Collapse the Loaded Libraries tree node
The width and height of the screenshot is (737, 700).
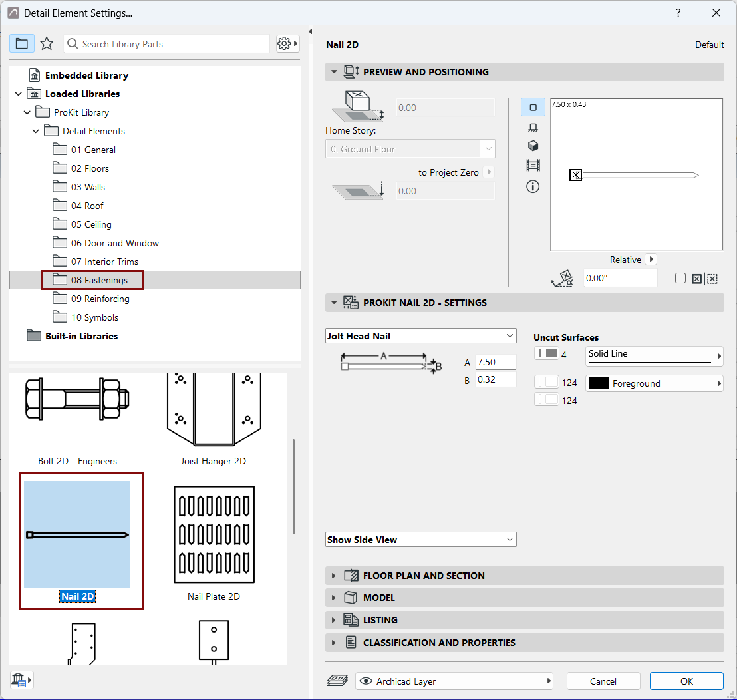(x=19, y=94)
